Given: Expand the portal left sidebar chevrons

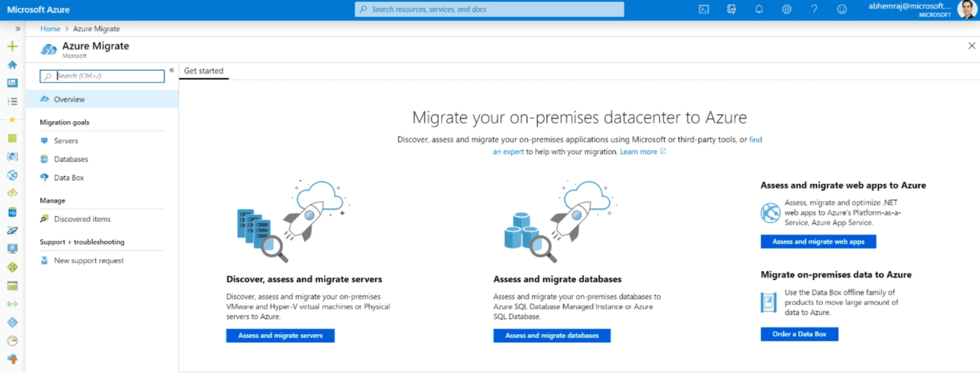Looking at the screenshot, I should (18, 29).
